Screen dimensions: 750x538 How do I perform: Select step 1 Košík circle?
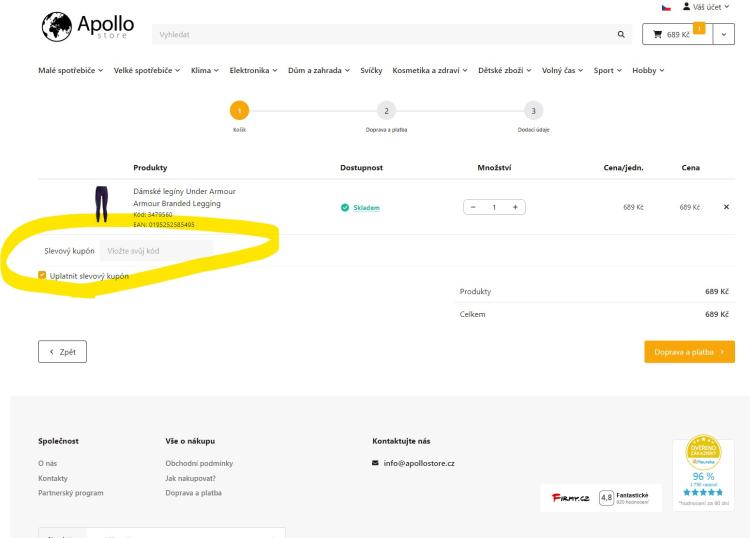click(239, 110)
